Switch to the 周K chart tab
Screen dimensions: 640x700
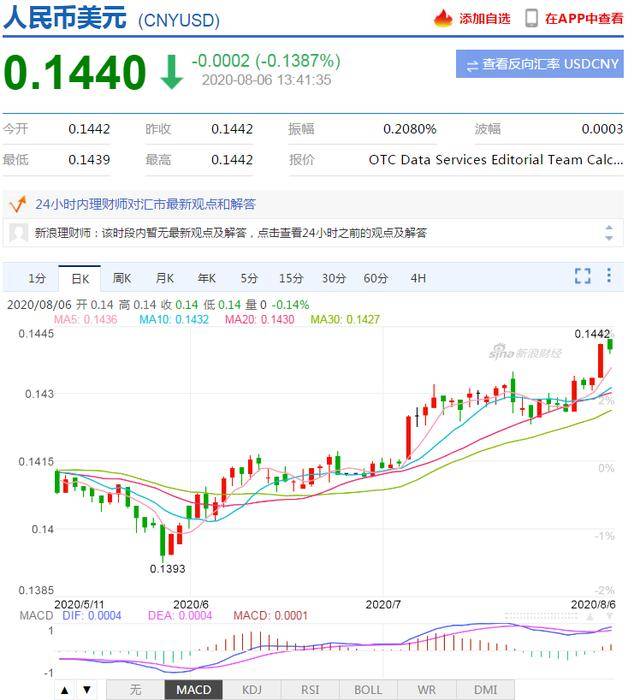122,279
